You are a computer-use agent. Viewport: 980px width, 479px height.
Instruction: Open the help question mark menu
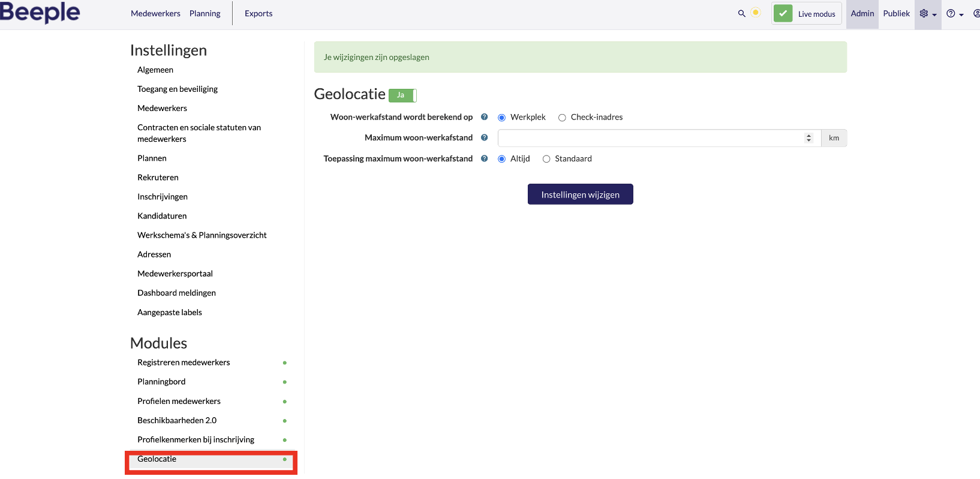[x=955, y=13]
